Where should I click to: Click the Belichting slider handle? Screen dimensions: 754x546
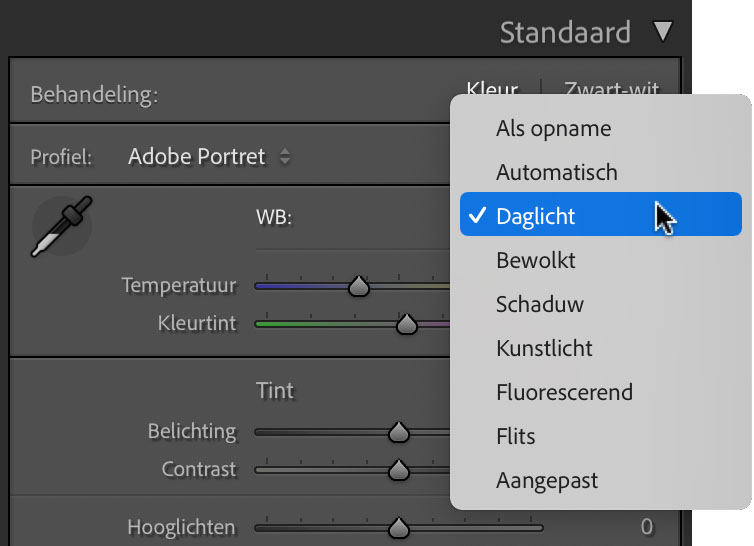399,432
